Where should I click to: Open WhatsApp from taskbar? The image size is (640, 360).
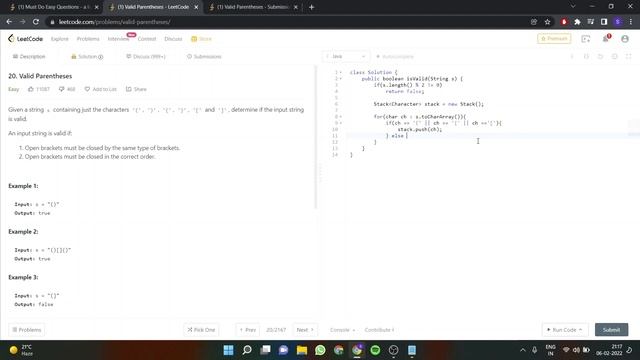click(x=320, y=350)
